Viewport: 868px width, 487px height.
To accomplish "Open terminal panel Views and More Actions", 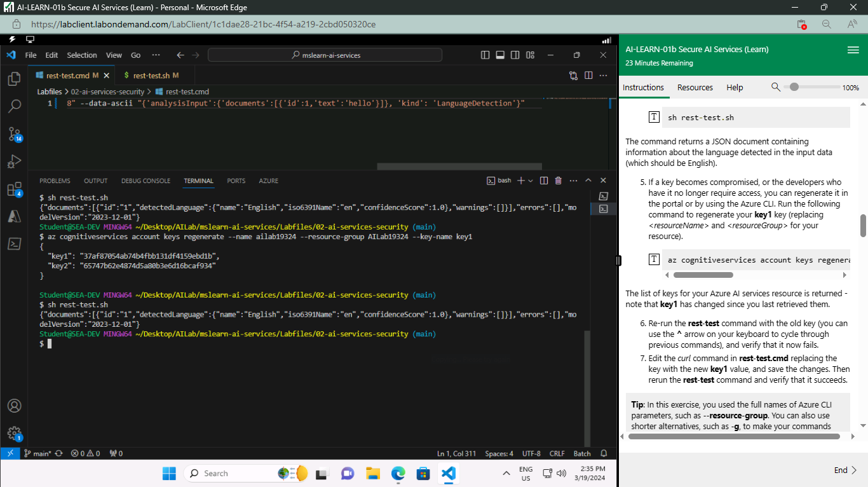I will (x=573, y=181).
